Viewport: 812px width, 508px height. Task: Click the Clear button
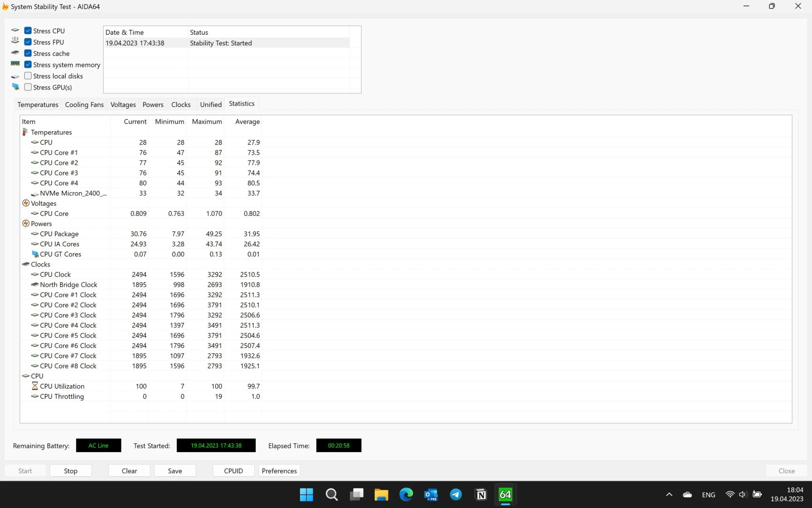(129, 471)
